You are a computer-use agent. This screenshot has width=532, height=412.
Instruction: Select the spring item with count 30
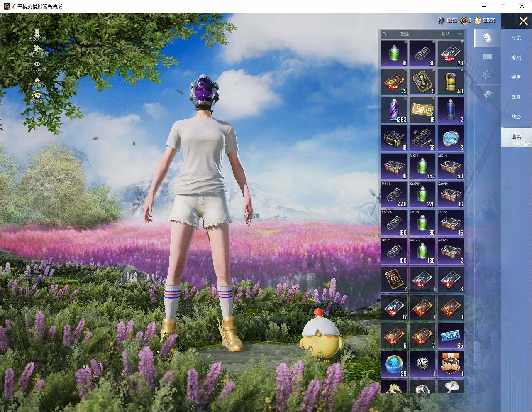tap(422, 54)
